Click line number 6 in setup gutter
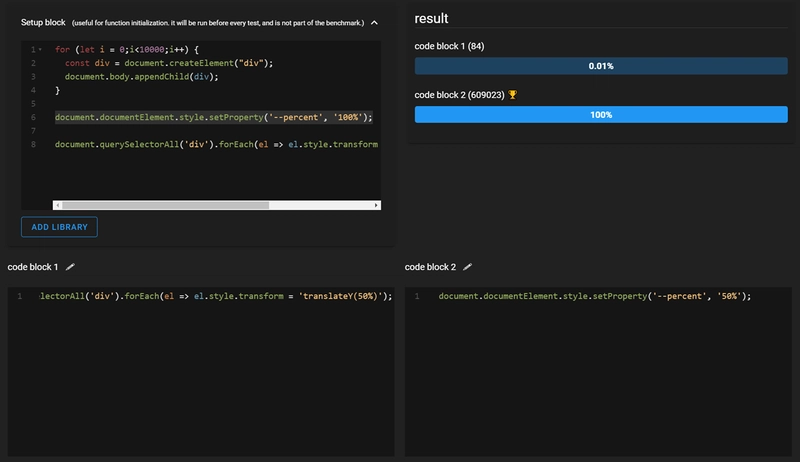Image resolution: width=800 pixels, height=462 pixels. point(33,117)
